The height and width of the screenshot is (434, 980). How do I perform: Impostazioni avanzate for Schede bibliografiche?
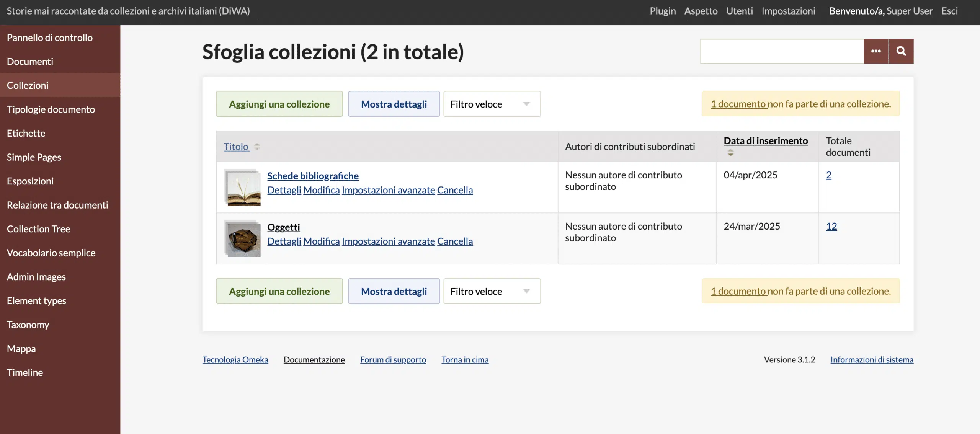click(x=389, y=190)
